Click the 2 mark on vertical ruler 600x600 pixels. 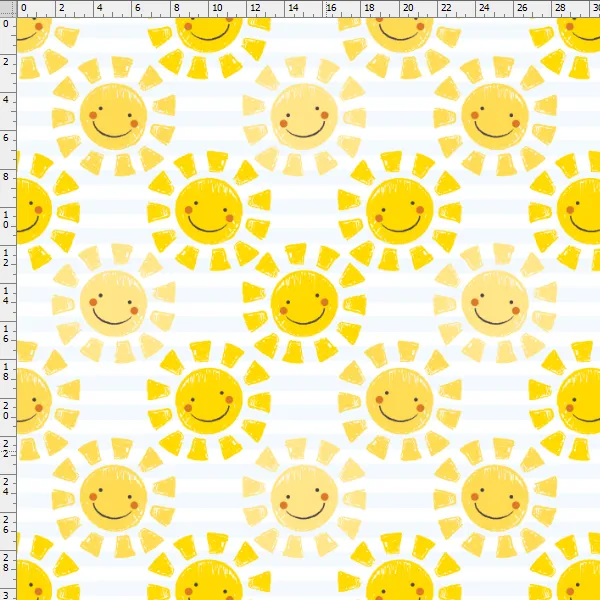click(x=6, y=61)
